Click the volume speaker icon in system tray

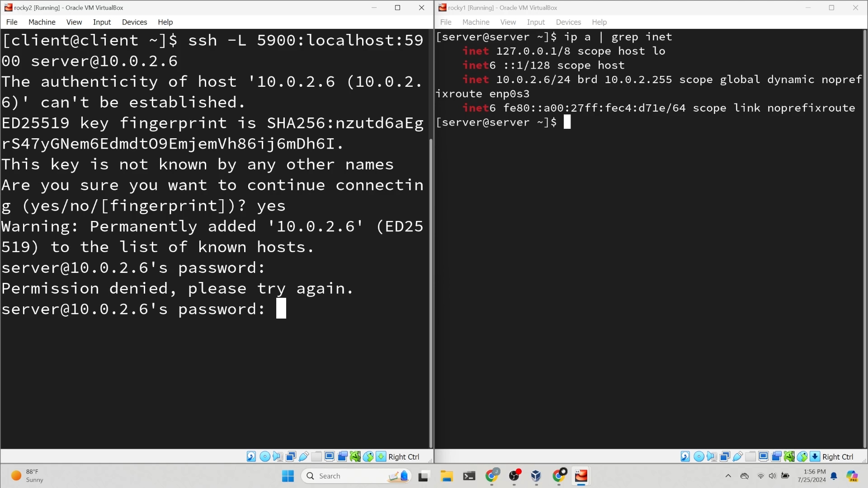pyautogui.click(x=772, y=475)
